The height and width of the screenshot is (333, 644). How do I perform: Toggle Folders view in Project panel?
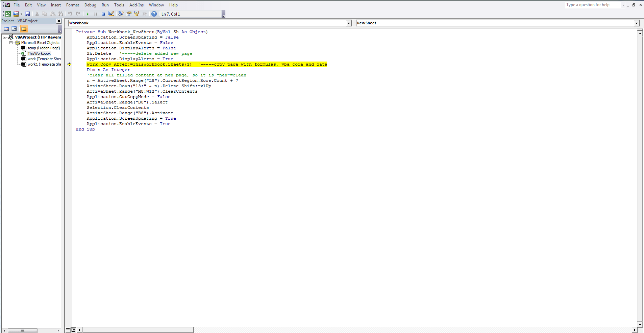24,29
